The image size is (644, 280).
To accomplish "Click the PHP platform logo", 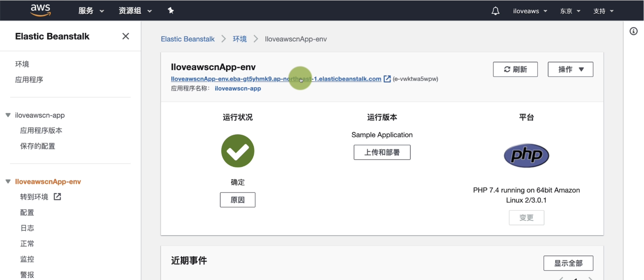I will pyautogui.click(x=526, y=155).
